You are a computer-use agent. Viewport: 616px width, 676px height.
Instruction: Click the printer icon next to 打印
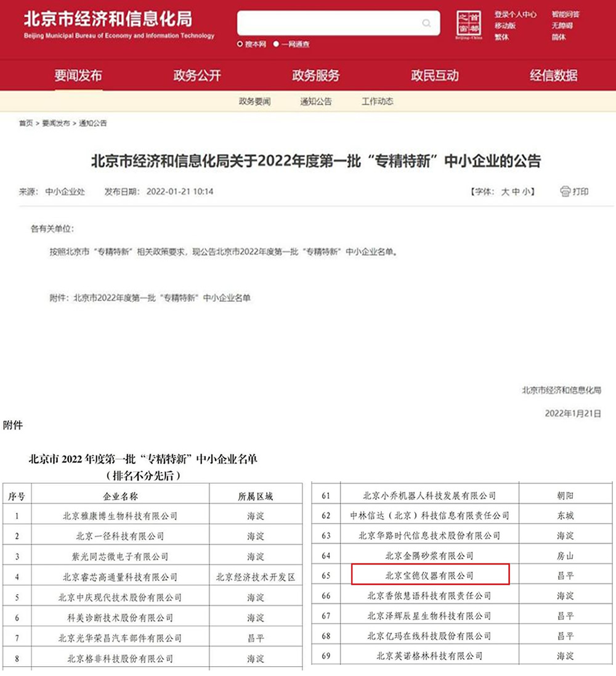(x=565, y=192)
